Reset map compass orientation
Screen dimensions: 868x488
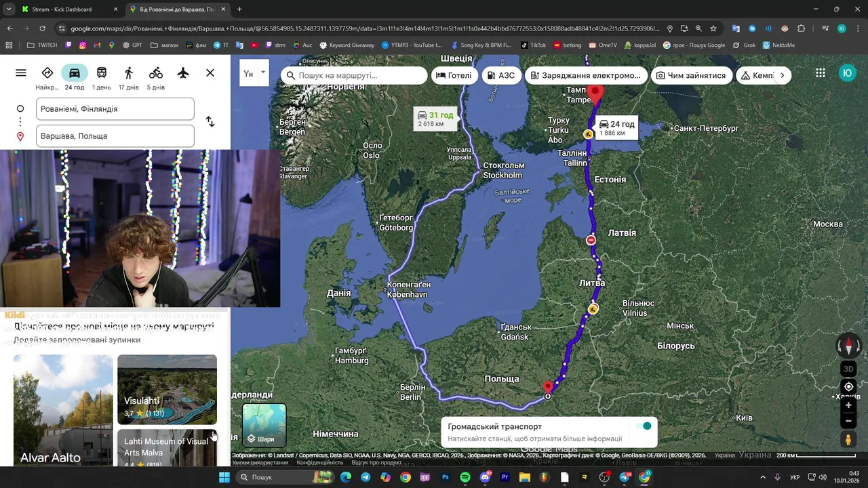point(848,346)
